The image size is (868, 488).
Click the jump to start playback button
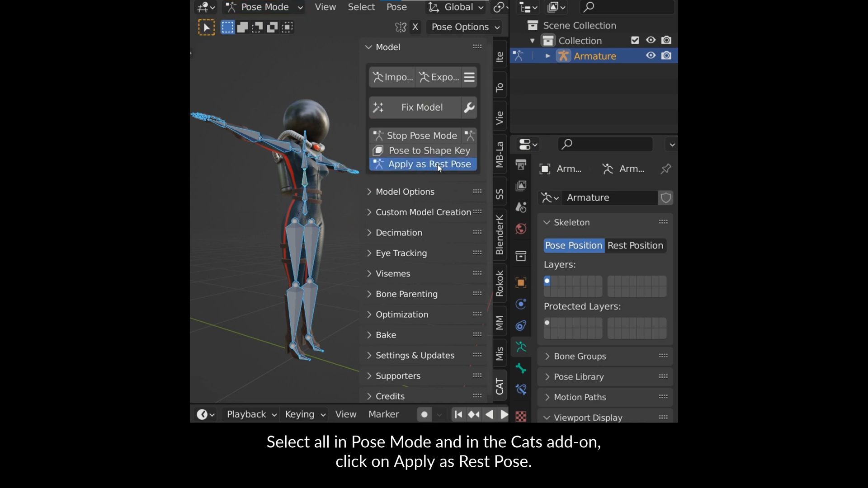pos(458,414)
